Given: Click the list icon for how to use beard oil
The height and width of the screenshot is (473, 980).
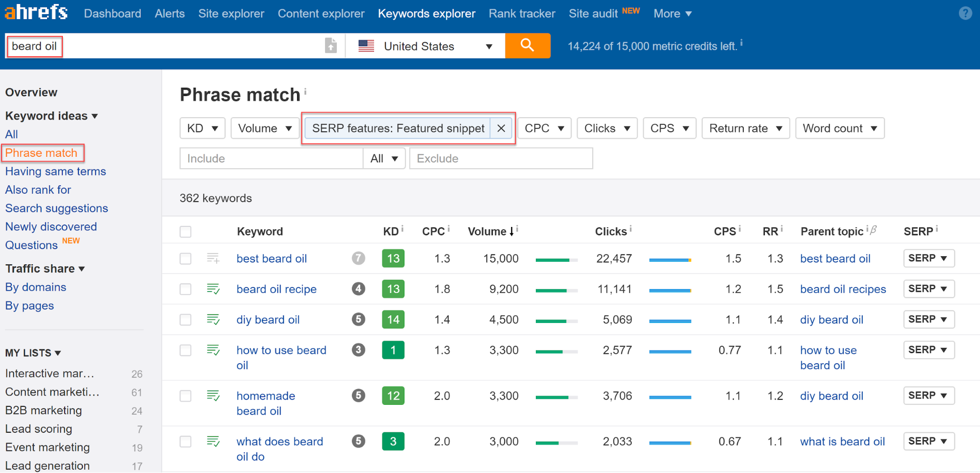Looking at the screenshot, I should click(x=213, y=350).
